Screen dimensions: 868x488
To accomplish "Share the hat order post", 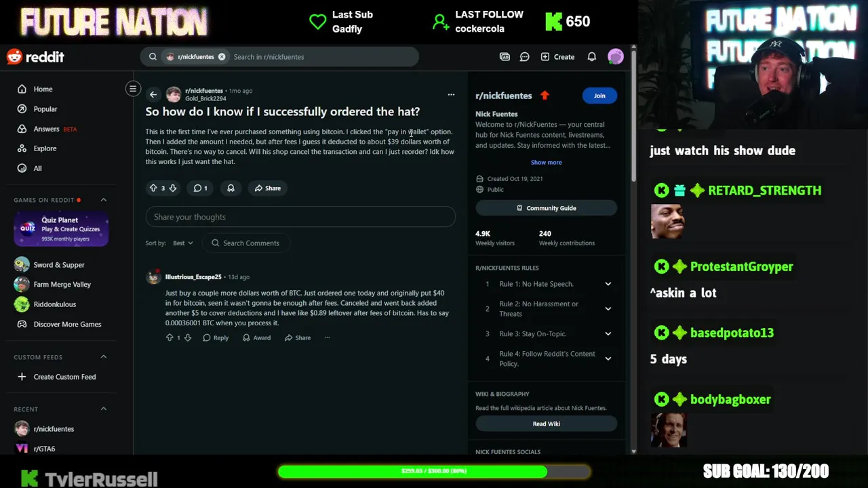I will [267, 188].
